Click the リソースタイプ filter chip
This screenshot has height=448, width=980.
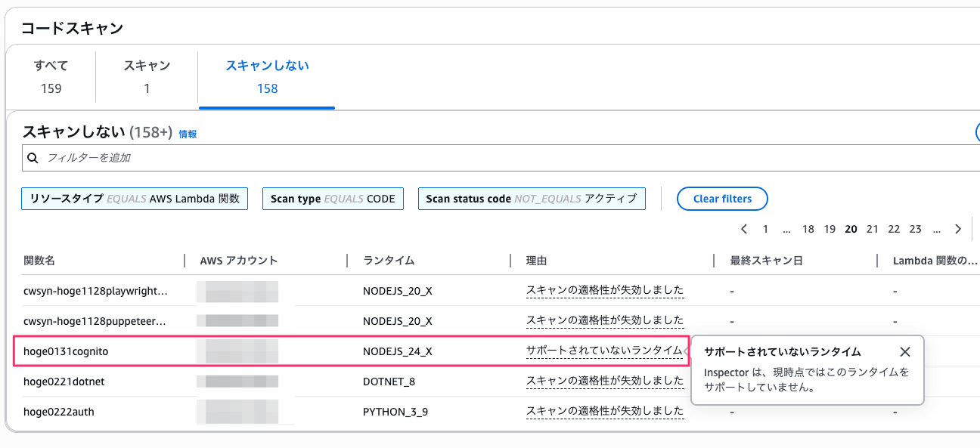tap(135, 199)
